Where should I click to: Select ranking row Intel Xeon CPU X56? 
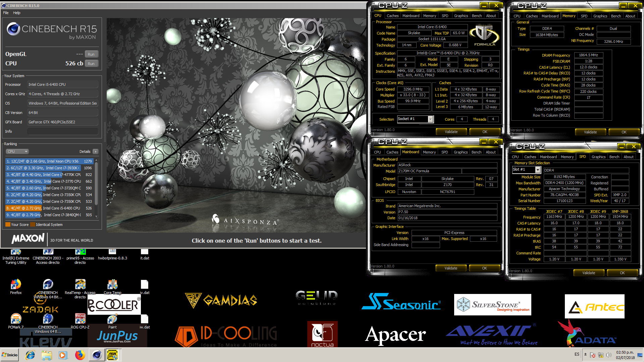point(49,161)
